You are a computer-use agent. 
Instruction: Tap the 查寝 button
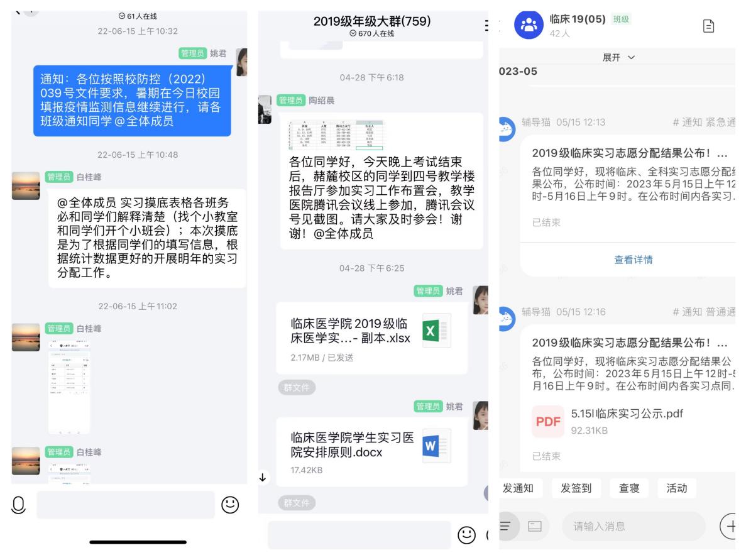pyautogui.click(x=629, y=488)
